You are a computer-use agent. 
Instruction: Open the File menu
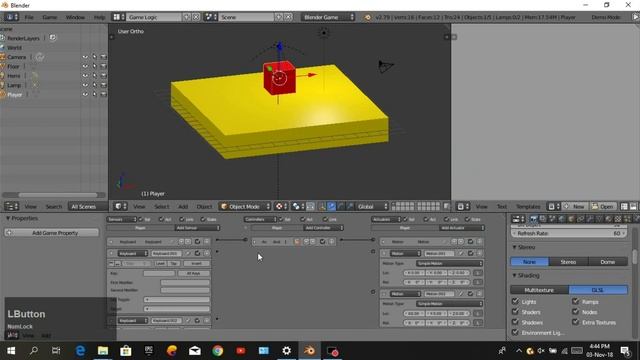point(29,17)
